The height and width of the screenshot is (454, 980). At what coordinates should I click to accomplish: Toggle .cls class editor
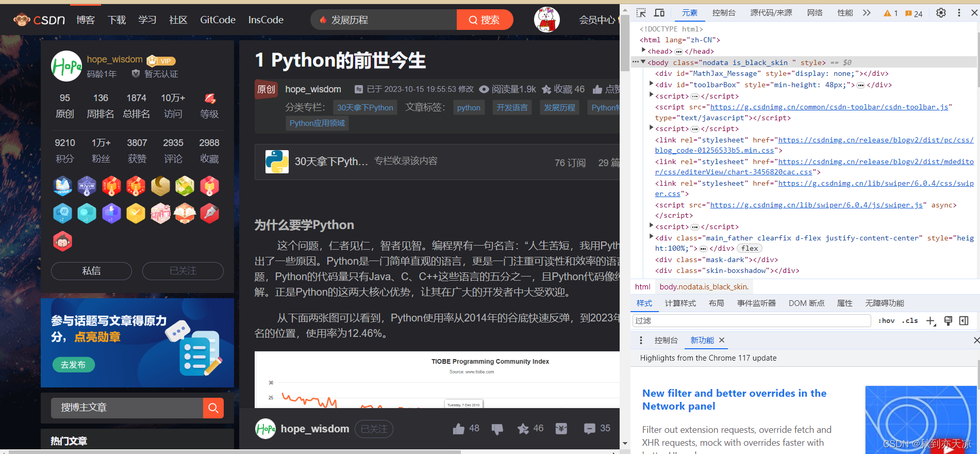click(910, 321)
